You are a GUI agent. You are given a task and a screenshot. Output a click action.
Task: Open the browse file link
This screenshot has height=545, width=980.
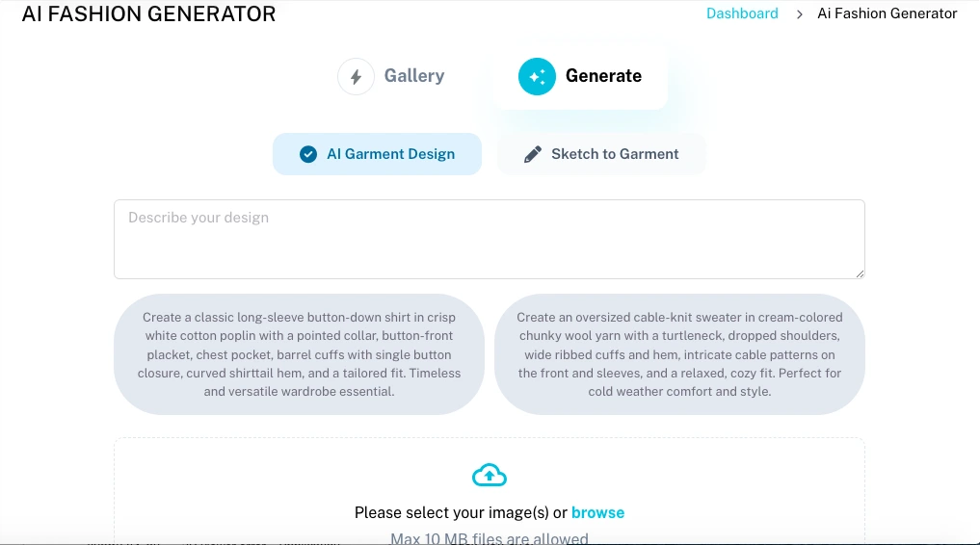point(597,512)
